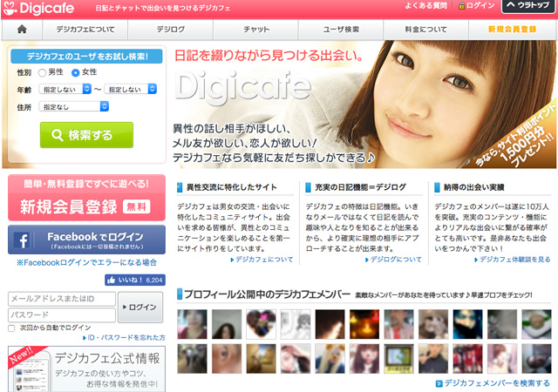Click the プロフィール公開中のデジカフェメンバー heading
This screenshot has width=558, height=392.
coord(267,294)
